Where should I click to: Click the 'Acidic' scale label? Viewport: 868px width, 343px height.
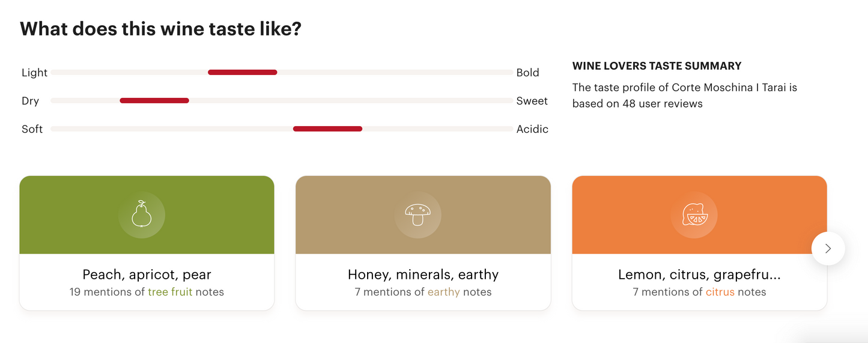click(x=532, y=129)
